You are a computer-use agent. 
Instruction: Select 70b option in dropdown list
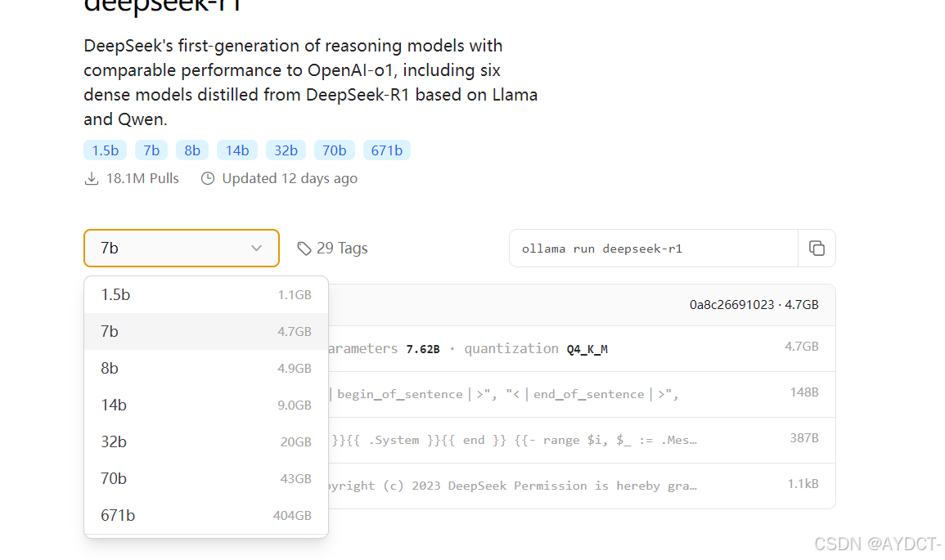pos(206,479)
